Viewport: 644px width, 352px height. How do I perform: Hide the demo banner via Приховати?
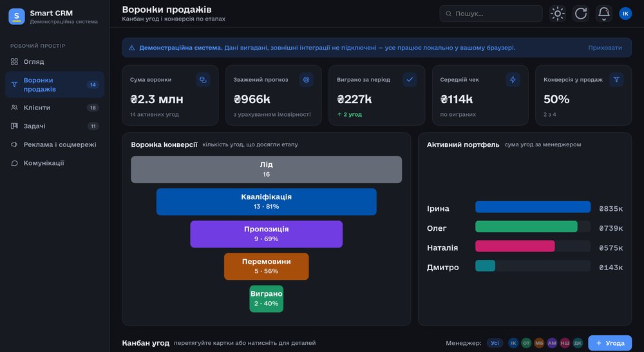[605, 48]
